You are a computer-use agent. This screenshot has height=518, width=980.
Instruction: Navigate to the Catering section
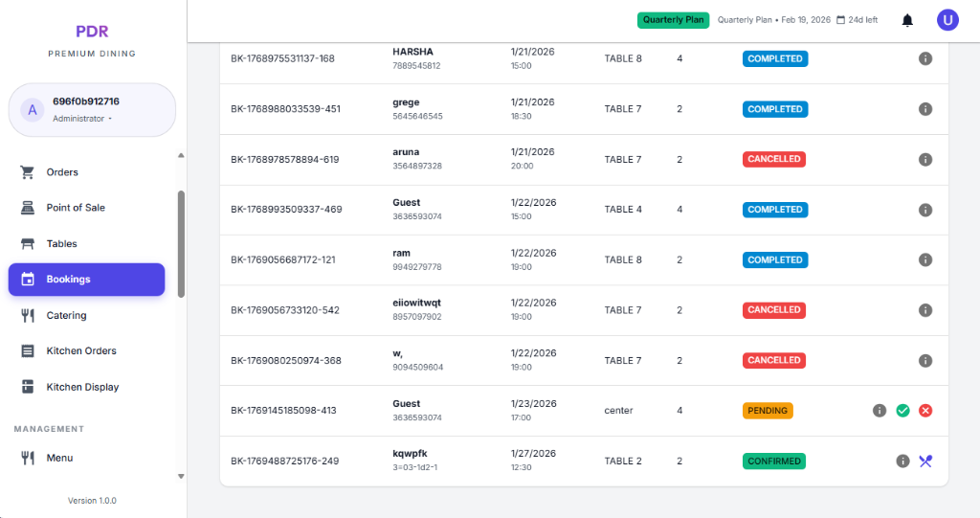pos(66,315)
